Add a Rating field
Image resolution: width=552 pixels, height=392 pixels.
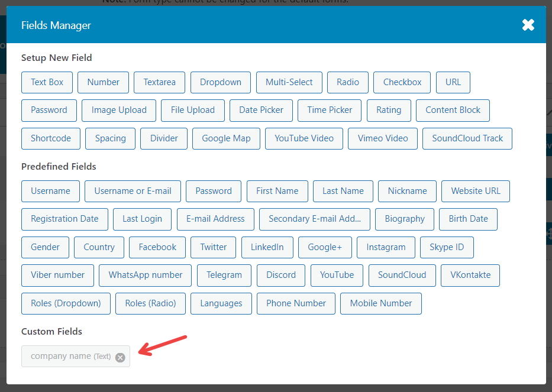click(x=389, y=110)
